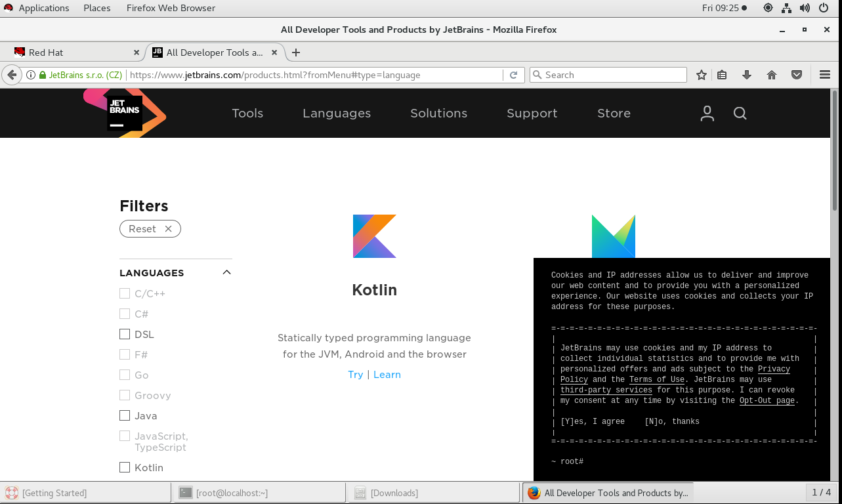Open the network status icon in top panel
The image size is (842, 504).
point(786,8)
